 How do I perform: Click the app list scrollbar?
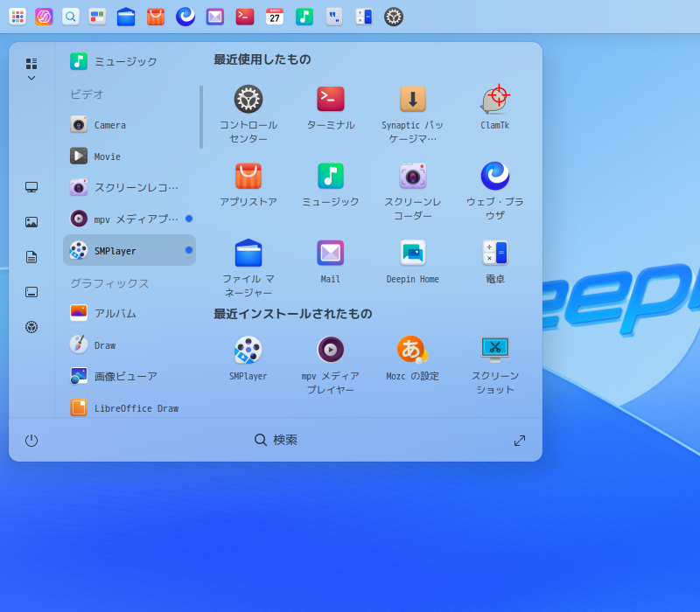pyautogui.click(x=201, y=117)
